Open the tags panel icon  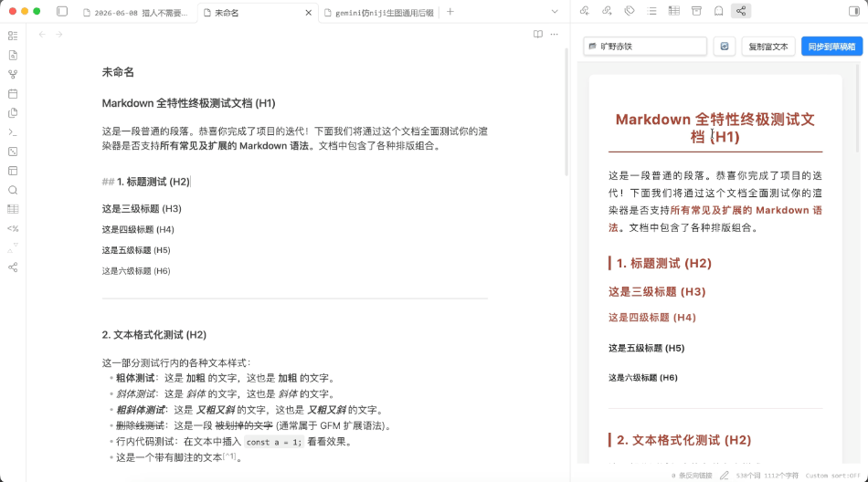(x=630, y=11)
